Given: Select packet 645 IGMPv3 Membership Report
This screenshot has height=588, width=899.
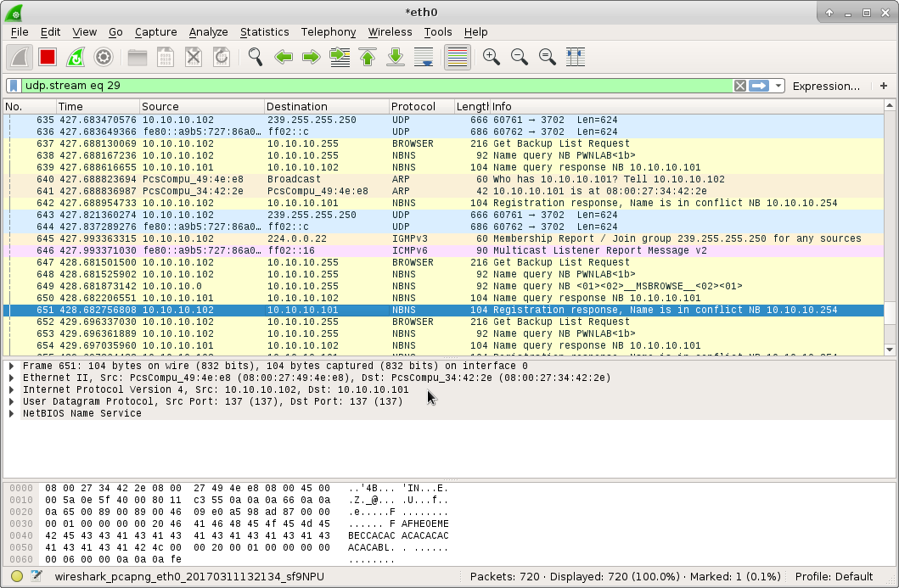Looking at the screenshot, I should pos(444,238).
